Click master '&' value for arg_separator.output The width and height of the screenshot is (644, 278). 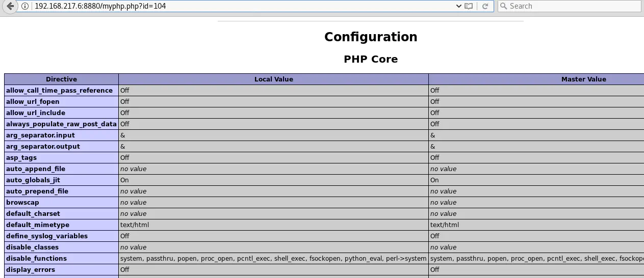point(432,146)
